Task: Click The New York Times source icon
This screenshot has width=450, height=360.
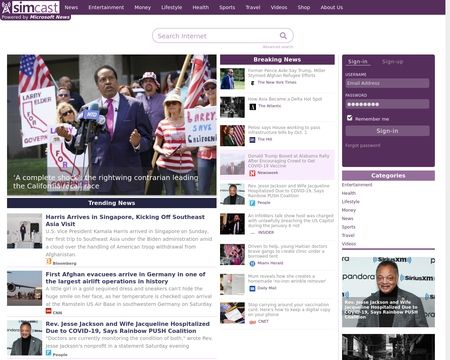Action: [x=252, y=83]
